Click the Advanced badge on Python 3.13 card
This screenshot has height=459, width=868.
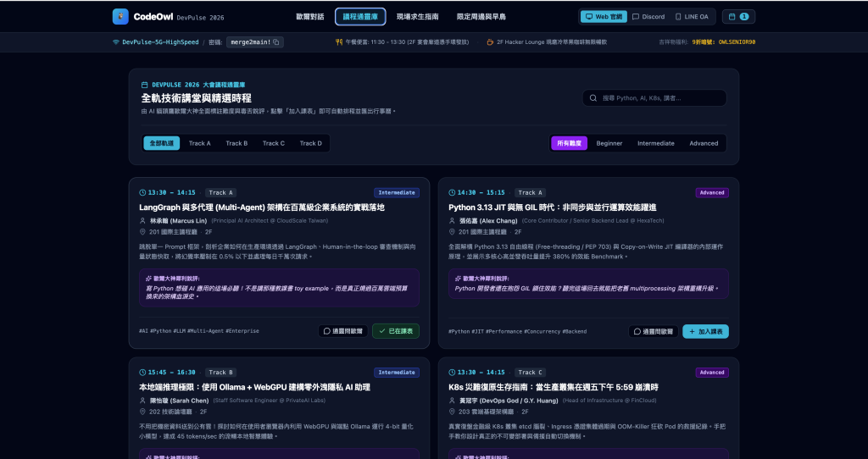pyautogui.click(x=712, y=192)
